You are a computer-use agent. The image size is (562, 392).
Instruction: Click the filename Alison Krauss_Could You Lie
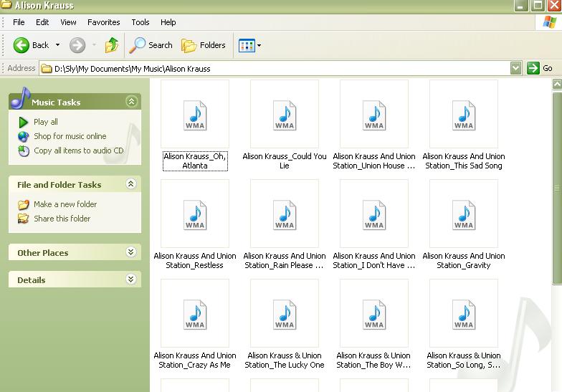(285, 161)
